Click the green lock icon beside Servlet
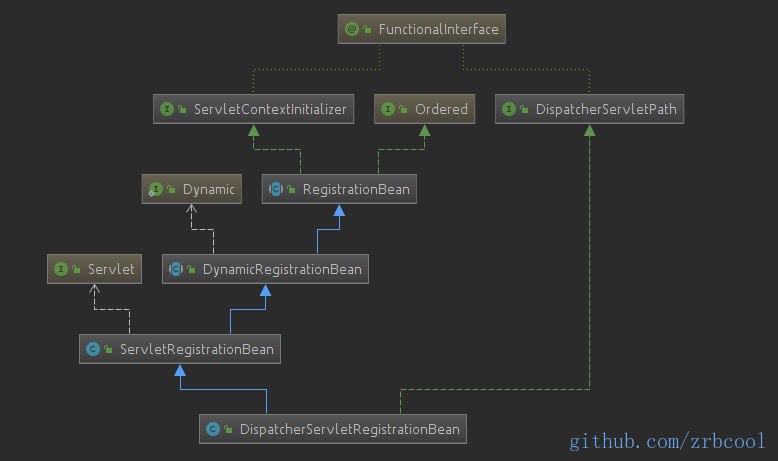 pos(77,269)
